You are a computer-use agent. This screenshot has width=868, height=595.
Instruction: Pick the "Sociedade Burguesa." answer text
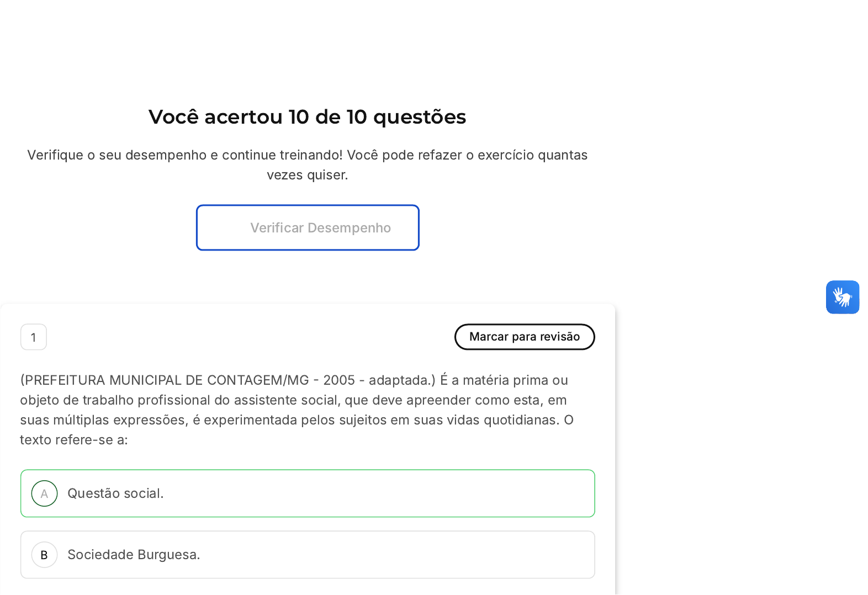[x=134, y=555]
